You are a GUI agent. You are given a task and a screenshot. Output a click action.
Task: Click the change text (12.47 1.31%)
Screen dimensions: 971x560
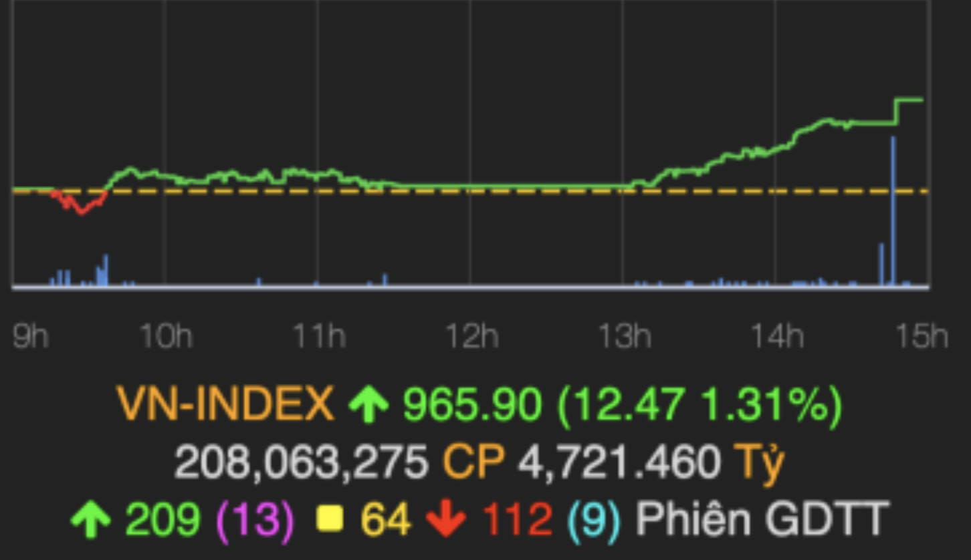pyautogui.click(x=699, y=405)
